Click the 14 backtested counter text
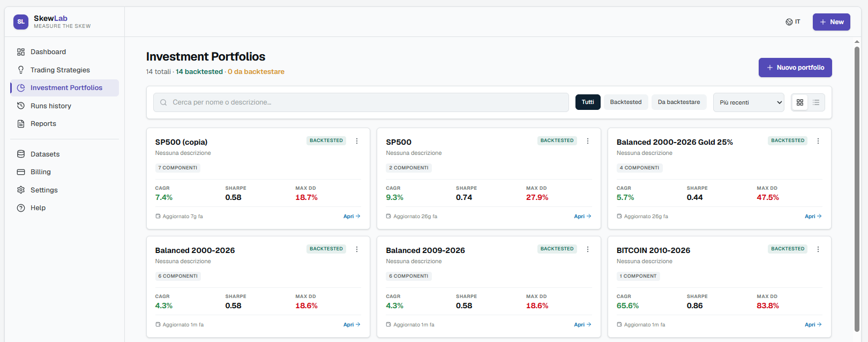 click(199, 72)
